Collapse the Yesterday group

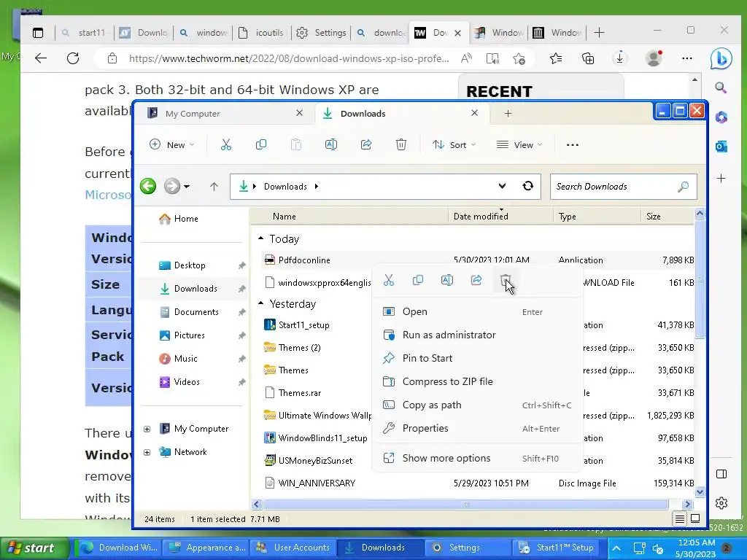coord(260,303)
